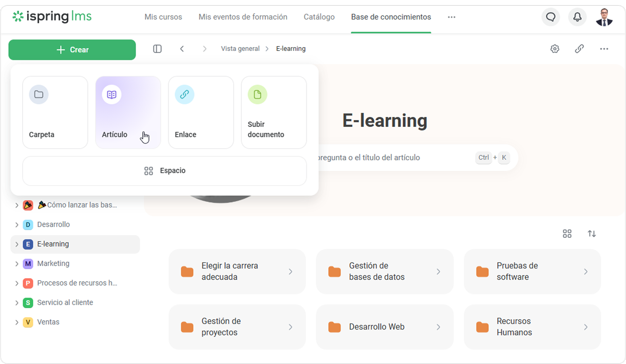The image size is (626, 364).
Task: Open the chat messages icon
Action: click(x=551, y=17)
